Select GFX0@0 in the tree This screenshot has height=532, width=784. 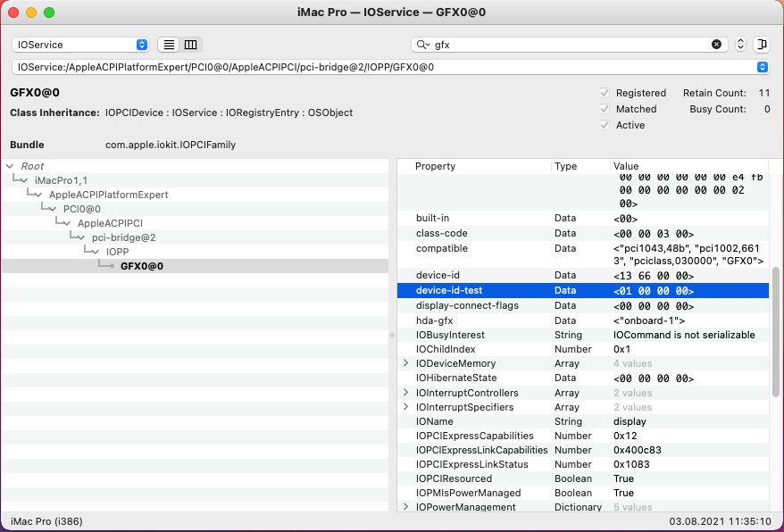[x=195, y=266]
